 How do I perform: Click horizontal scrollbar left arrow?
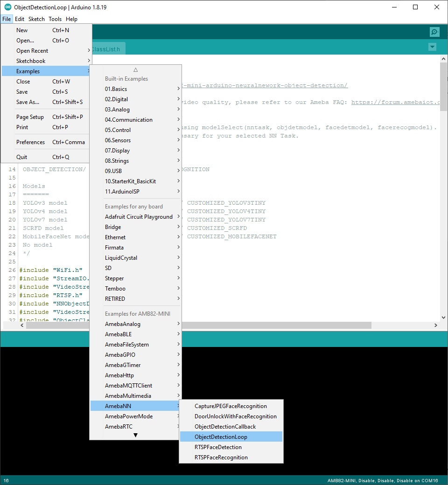(x=22, y=326)
